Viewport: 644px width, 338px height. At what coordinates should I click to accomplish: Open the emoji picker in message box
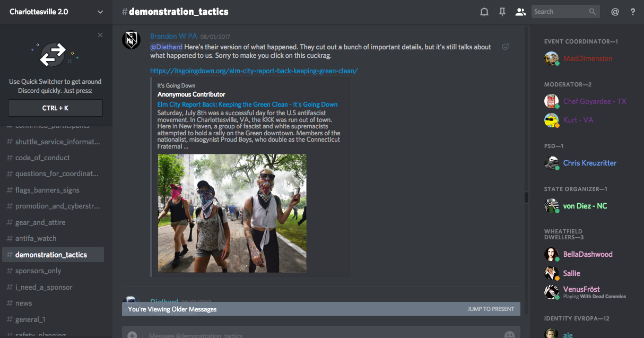click(x=509, y=335)
